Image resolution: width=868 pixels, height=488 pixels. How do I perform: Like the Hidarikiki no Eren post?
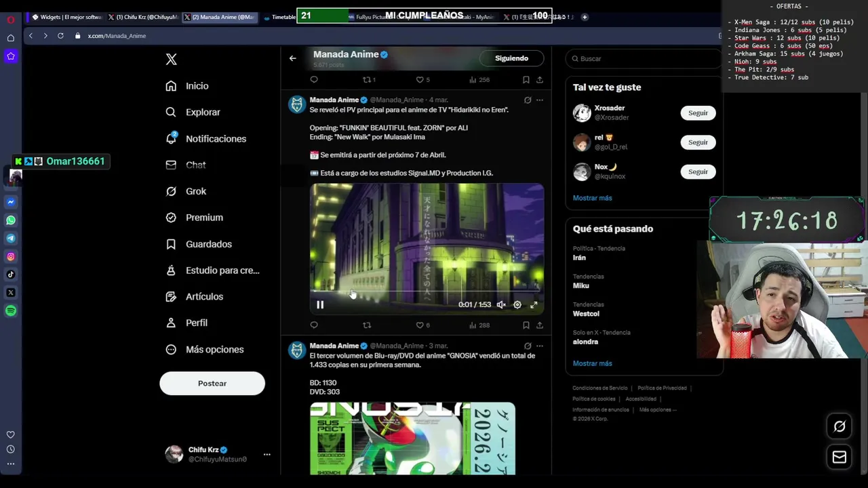click(422, 325)
